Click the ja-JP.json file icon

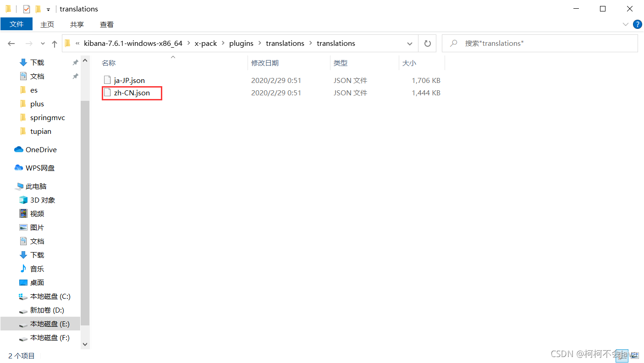pyautogui.click(x=108, y=80)
